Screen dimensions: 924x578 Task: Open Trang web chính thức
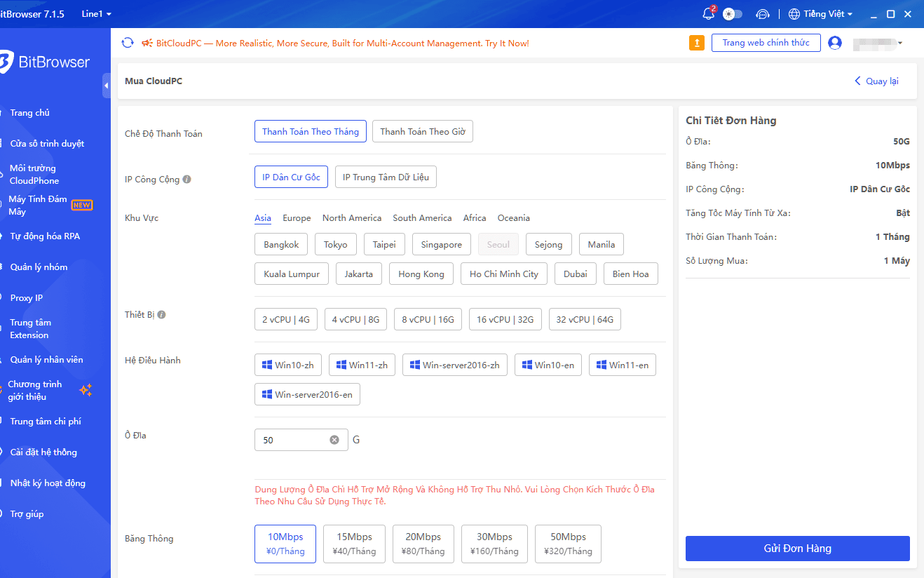766,43
